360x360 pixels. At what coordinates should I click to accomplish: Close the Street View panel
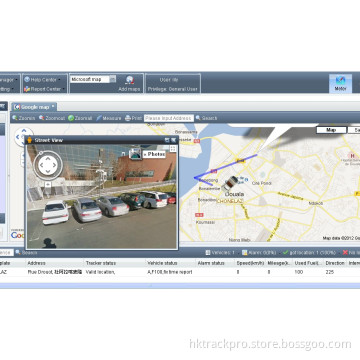point(173,140)
